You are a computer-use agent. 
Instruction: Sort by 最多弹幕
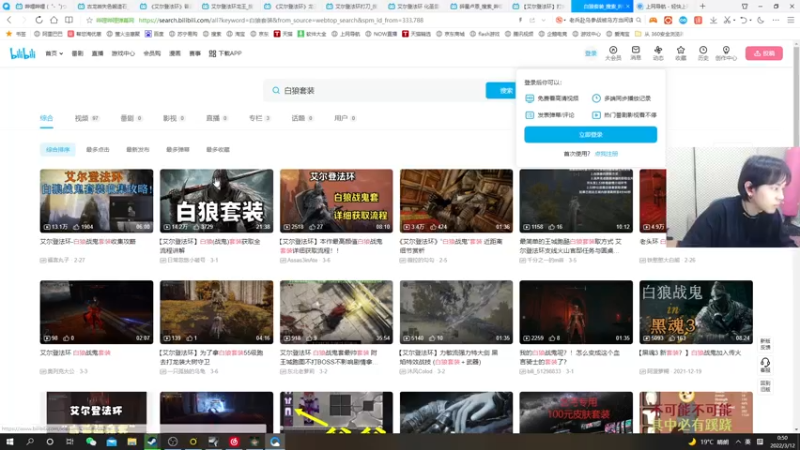[x=178, y=149]
